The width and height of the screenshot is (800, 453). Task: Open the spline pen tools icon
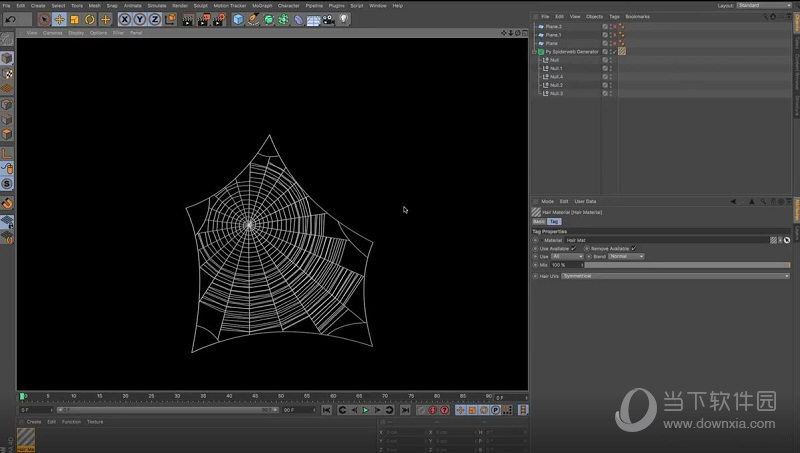254,19
